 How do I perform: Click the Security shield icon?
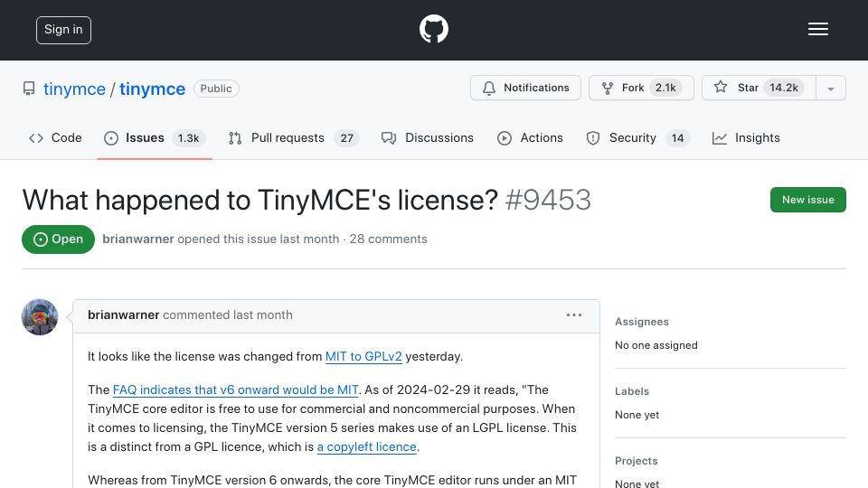593,137
